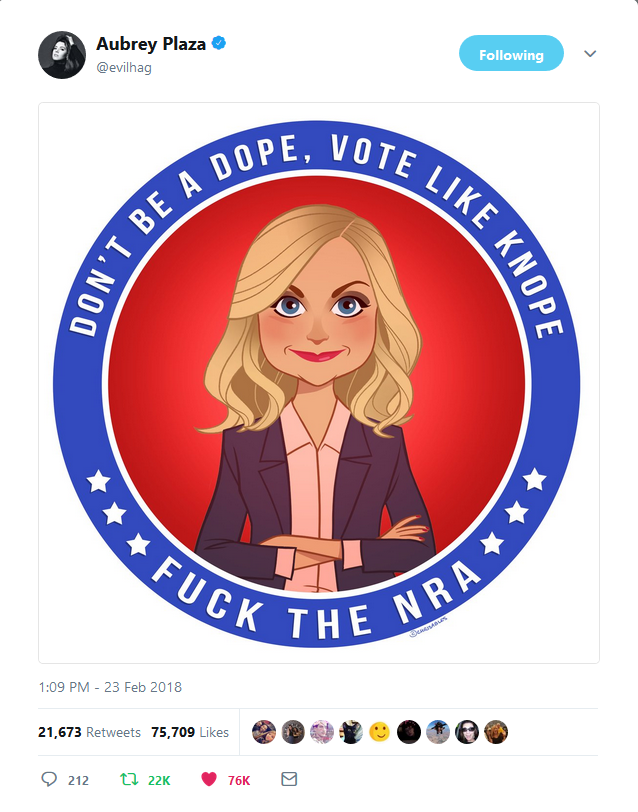
Task: Click the 76K like count
Action: pyautogui.click(x=239, y=780)
